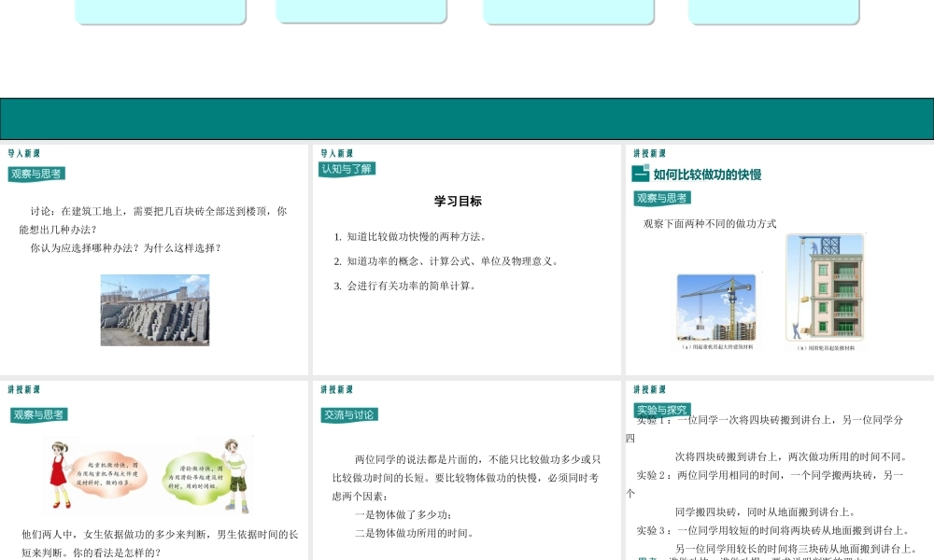Click the 观察与思考 tag above the cartoon children
The height and width of the screenshot is (560, 934).
(x=38, y=414)
